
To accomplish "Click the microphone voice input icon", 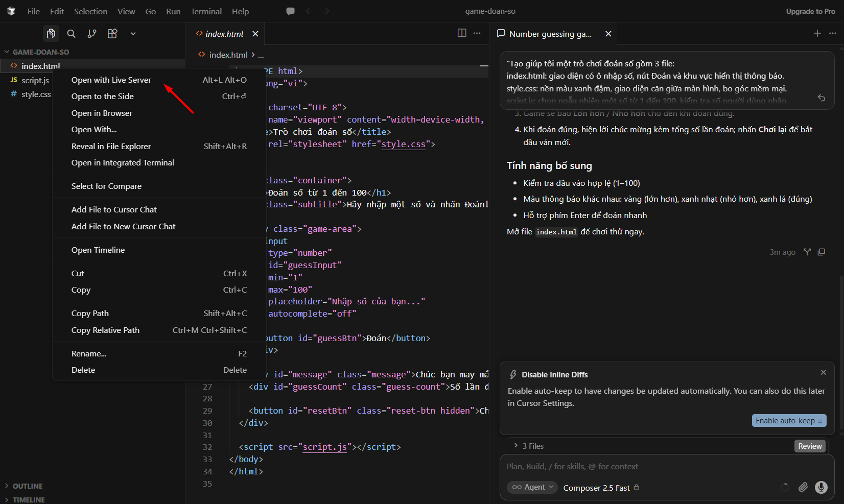I will click(x=821, y=487).
